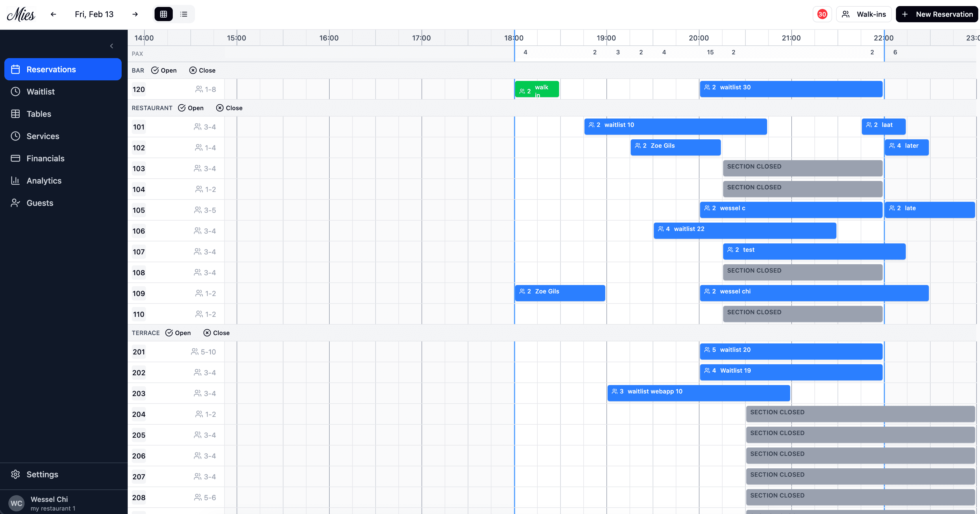Close the Restaurant section
Screen dimensions: 980x514
point(229,108)
